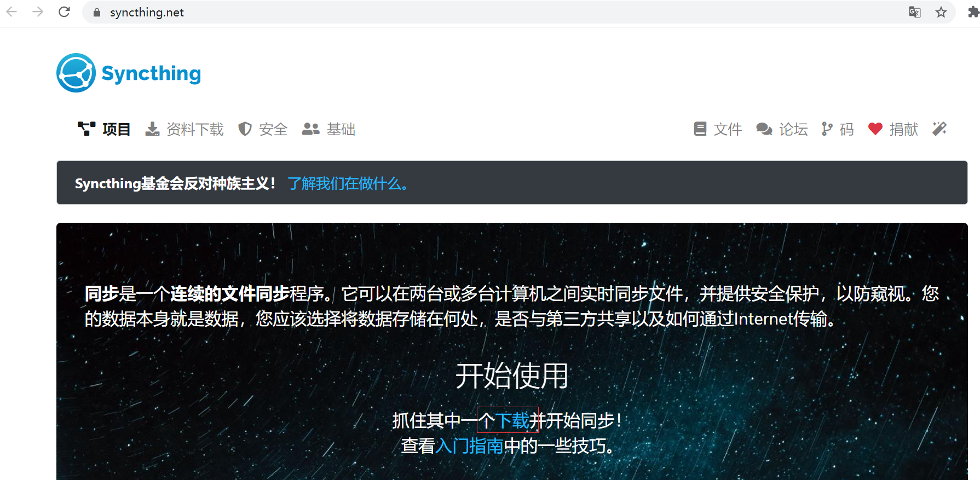Click the address bar showing syncthing.net
980x480 pixels.
click(x=493, y=12)
